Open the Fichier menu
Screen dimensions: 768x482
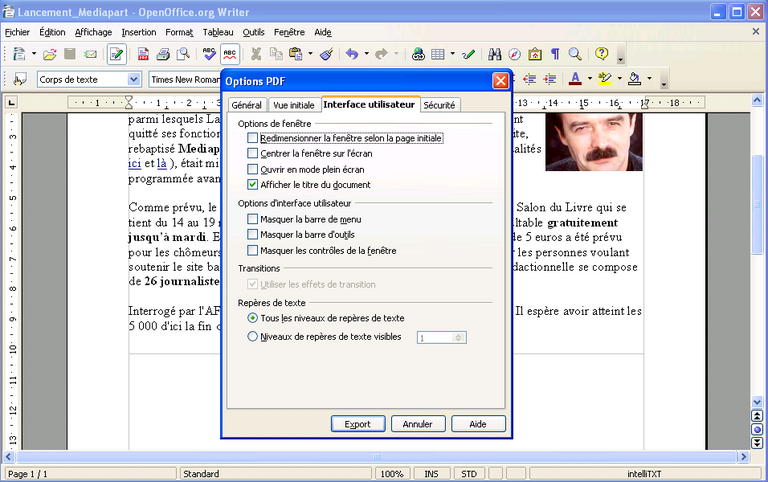pyautogui.click(x=17, y=32)
